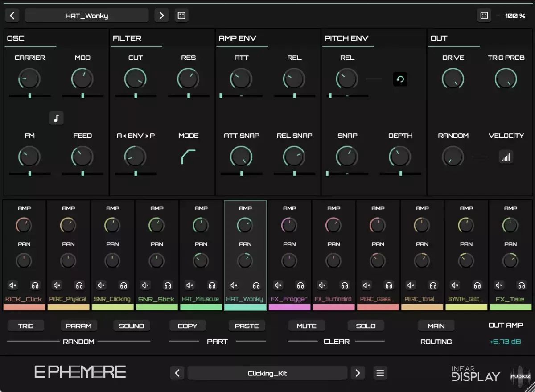Solo SYNTH_Glitc with headphones icon
The height and width of the screenshot is (392, 535).
click(x=477, y=285)
